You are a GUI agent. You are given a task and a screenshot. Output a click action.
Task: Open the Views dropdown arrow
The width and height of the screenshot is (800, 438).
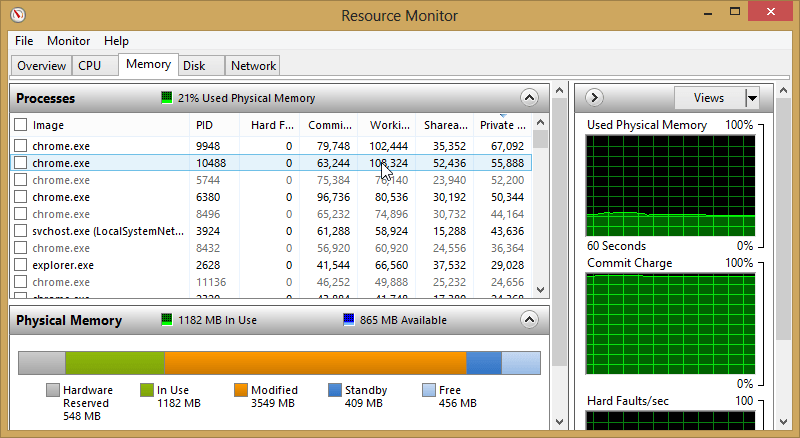pos(751,98)
